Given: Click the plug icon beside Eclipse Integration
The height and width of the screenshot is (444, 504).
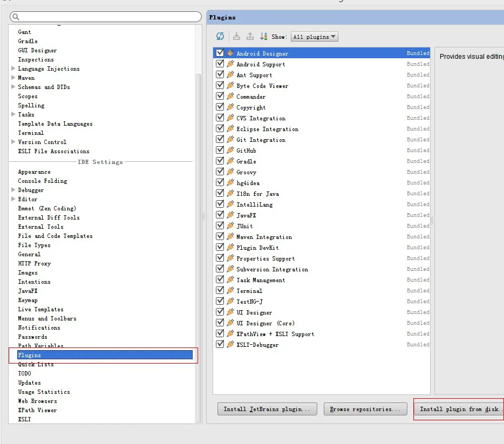Looking at the screenshot, I should pyautogui.click(x=230, y=129).
